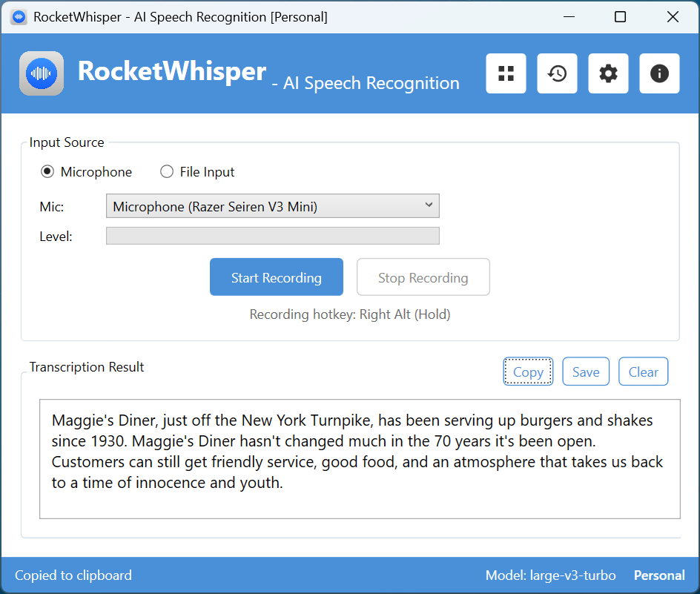The height and width of the screenshot is (594, 700).
Task: Open the grid dashboard icon in header
Action: pyautogui.click(x=506, y=73)
